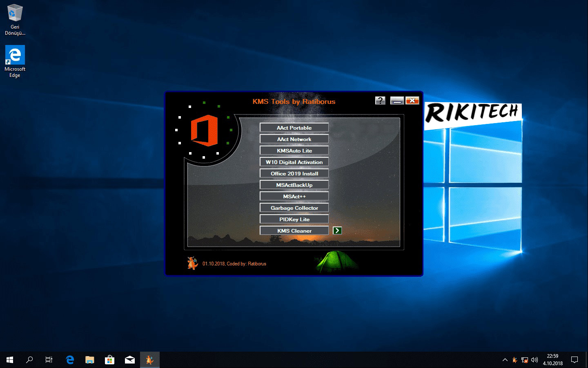Open help with question mark button
The width and height of the screenshot is (588, 368).
380,101
